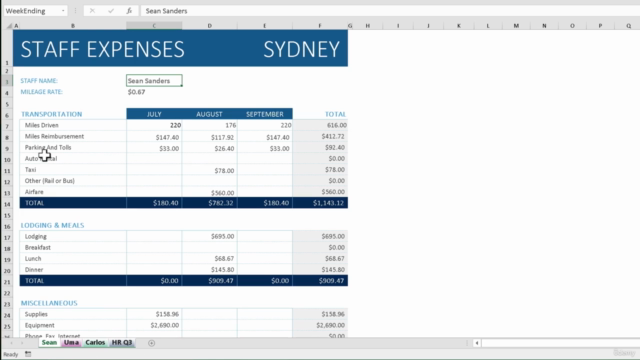Click the Enter checkmark formula bar icon
Viewport: 640px width, 360px height.
pos(111,11)
